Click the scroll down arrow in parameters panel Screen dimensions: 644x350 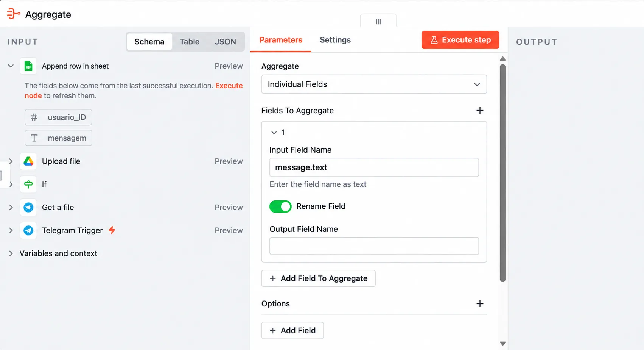click(x=502, y=344)
